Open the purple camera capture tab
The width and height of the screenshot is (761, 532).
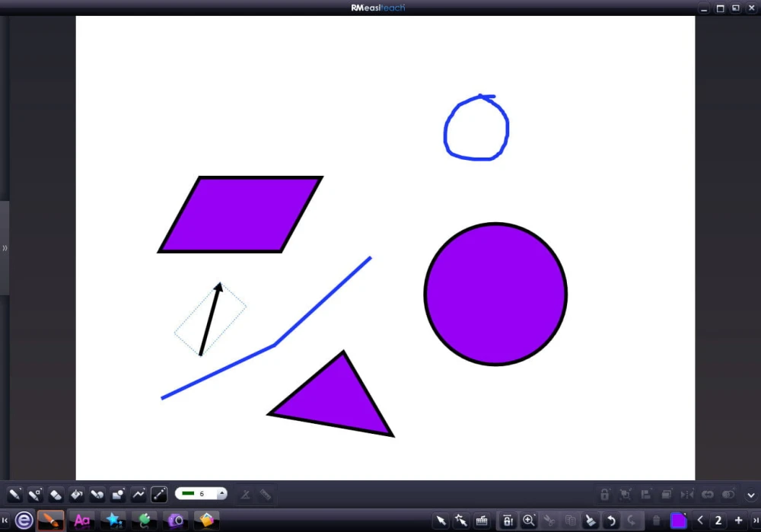click(175, 521)
